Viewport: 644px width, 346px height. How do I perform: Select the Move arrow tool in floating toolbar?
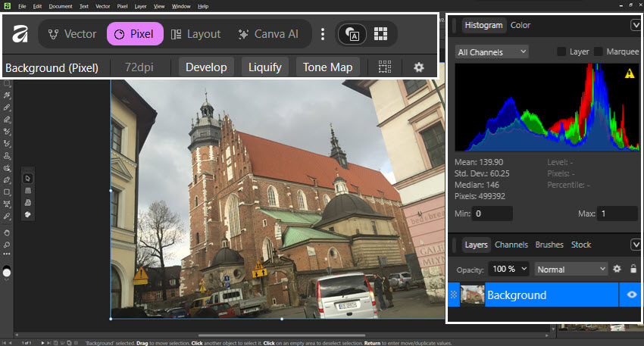click(28, 179)
